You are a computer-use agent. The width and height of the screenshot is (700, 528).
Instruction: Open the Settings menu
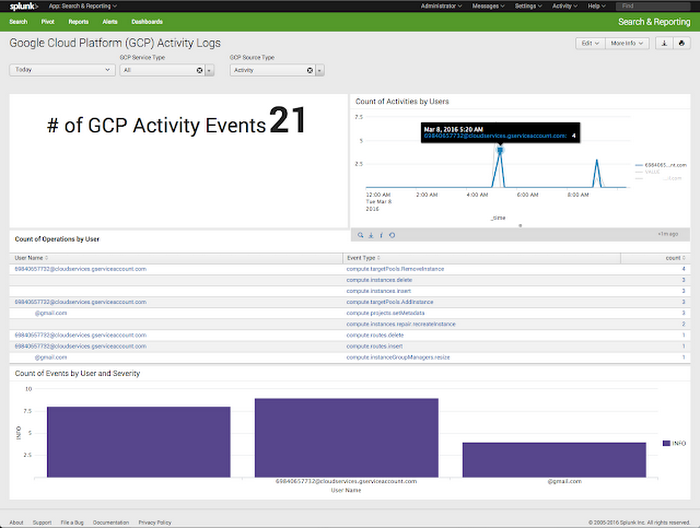528,6
